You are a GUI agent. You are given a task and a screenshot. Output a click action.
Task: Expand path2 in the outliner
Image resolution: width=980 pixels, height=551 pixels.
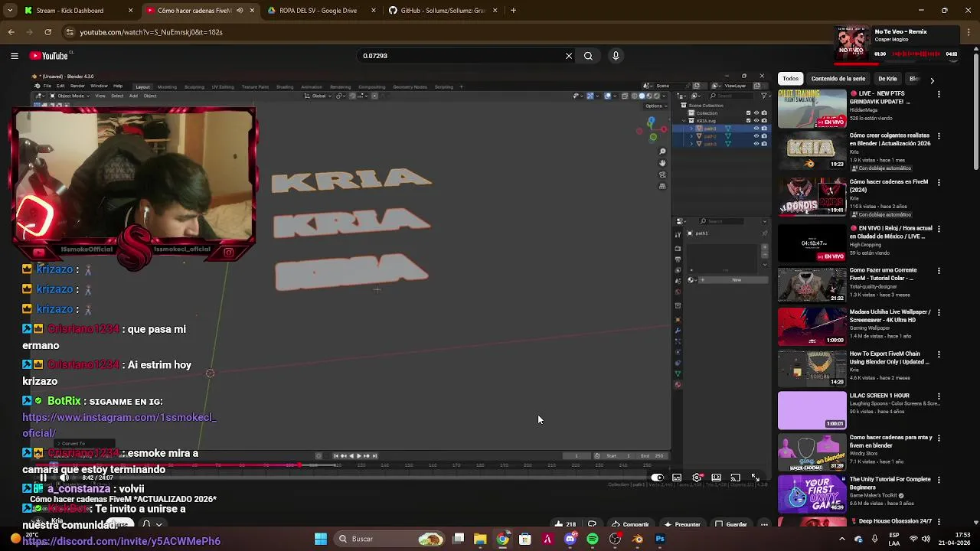(x=691, y=136)
